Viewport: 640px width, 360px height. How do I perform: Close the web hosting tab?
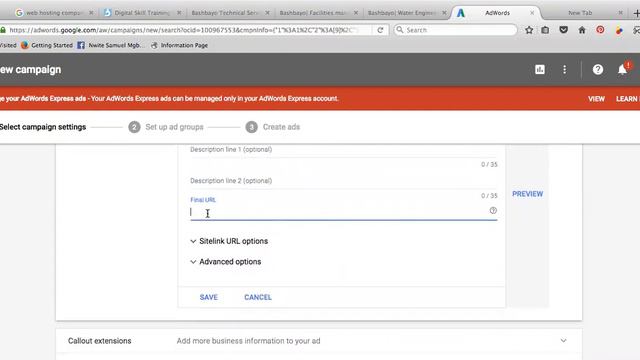point(91,13)
